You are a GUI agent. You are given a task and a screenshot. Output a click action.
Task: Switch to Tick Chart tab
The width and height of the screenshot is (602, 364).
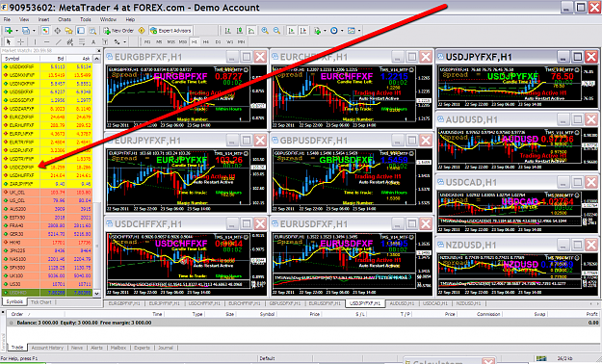pos(40,302)
